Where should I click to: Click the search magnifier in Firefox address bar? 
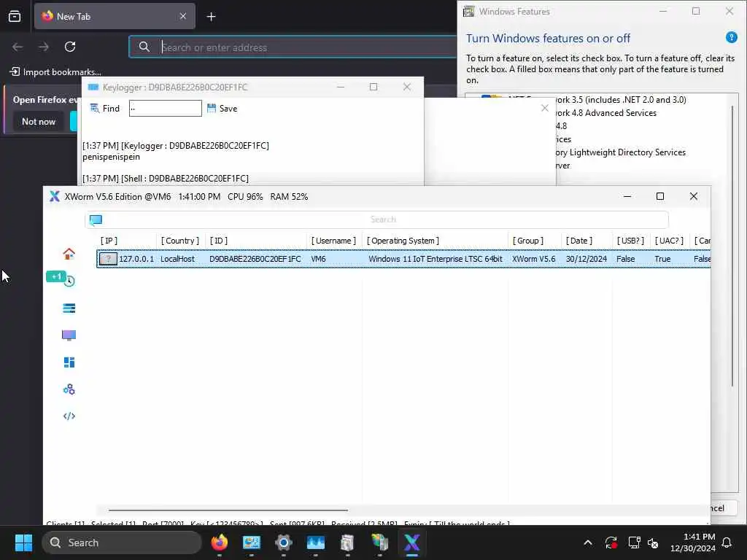[x=144, y=47]
